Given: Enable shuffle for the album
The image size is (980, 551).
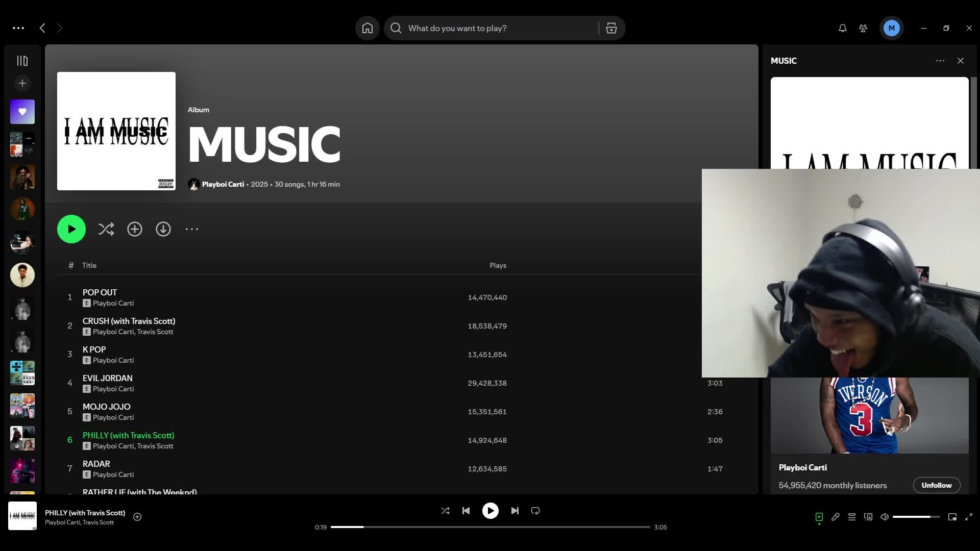Looking at the screenshot, I should 106,229.
